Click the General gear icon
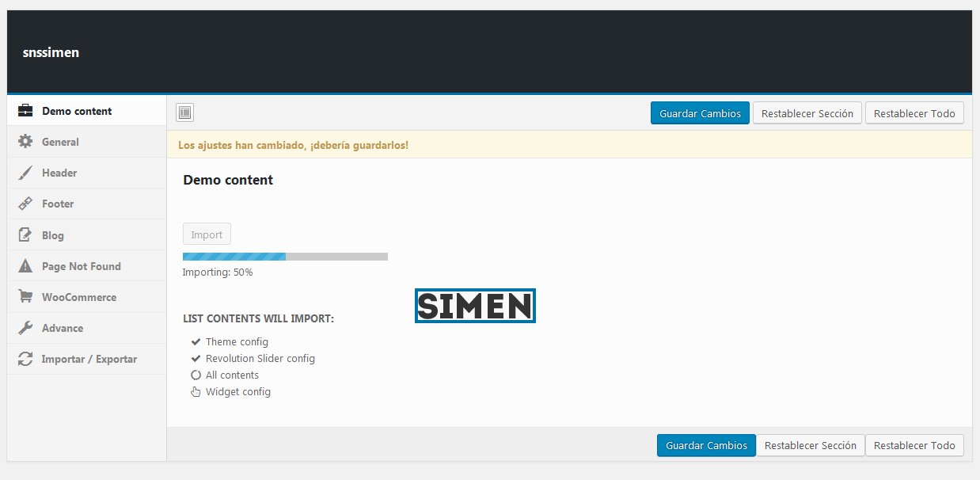 [x=25, y=142]
